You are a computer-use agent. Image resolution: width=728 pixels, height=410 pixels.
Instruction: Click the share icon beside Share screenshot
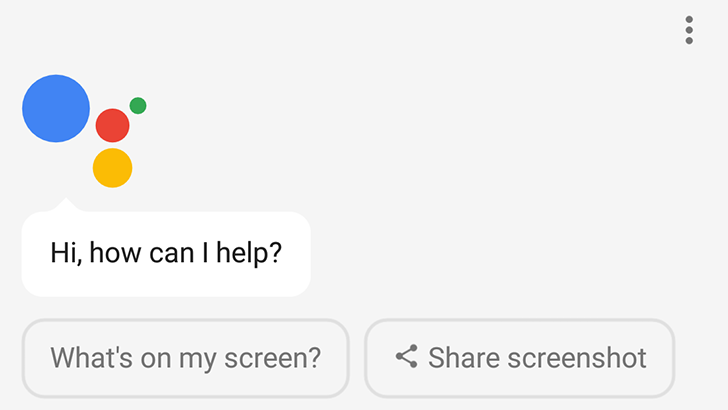point(406,357)
